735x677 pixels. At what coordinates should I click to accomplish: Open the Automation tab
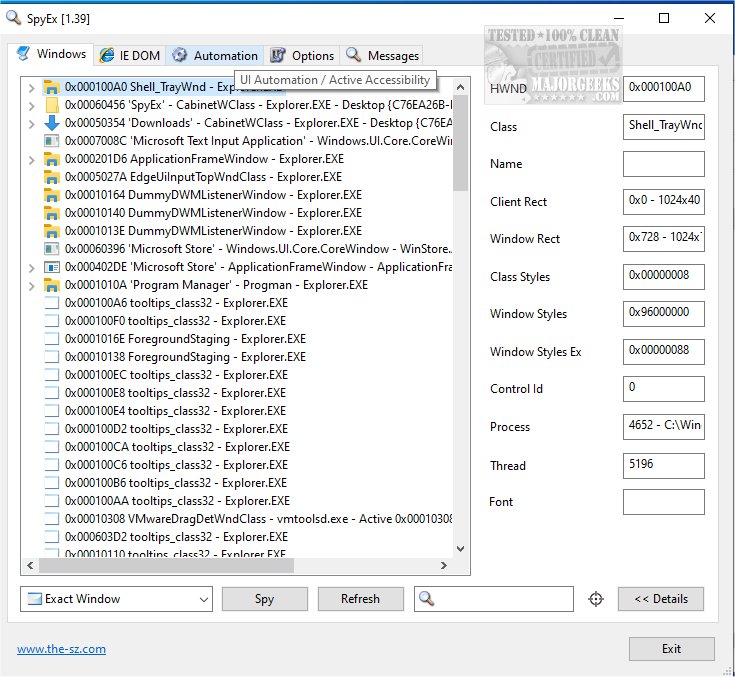point(214,56)
